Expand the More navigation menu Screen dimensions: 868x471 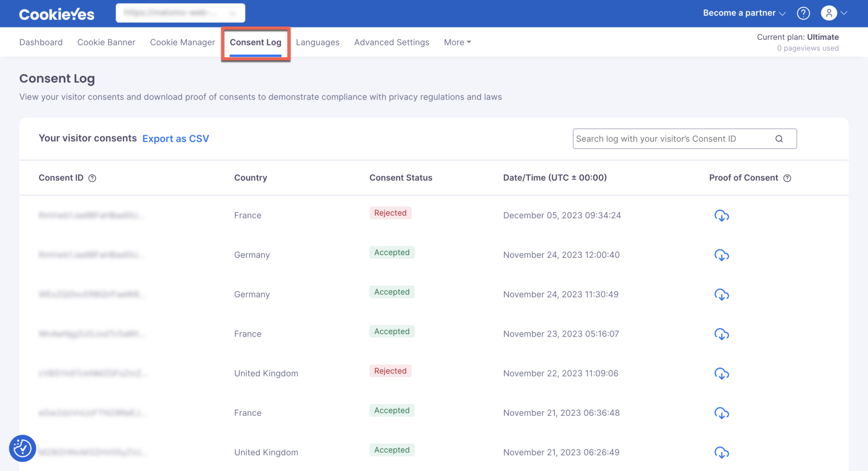457,42
